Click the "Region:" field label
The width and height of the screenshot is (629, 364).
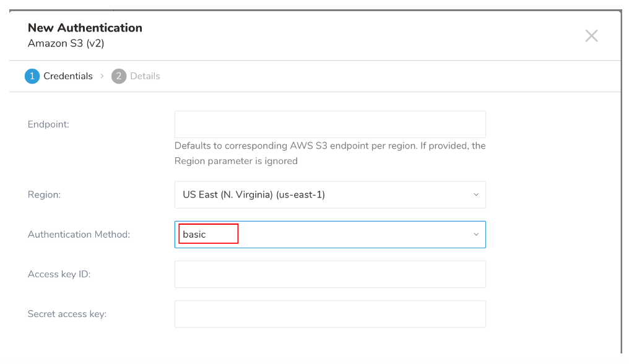tap(44, 194)
